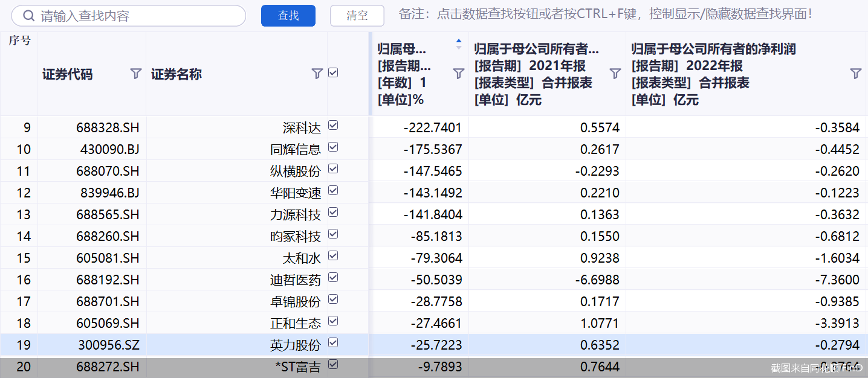Toggle the select-all checkbox in header

coord(333,72)
